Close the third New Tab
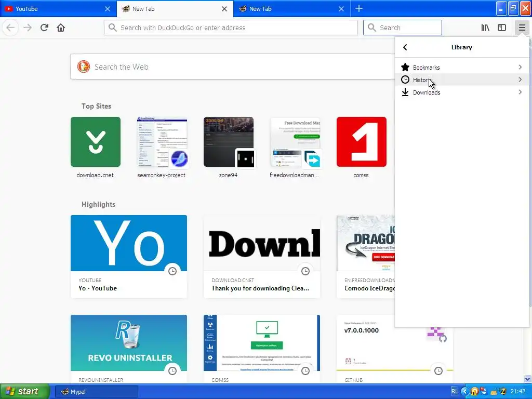Image resolution: width=532 pixels, height=399 pixels. pyautogui.click(x=341, y=9)
